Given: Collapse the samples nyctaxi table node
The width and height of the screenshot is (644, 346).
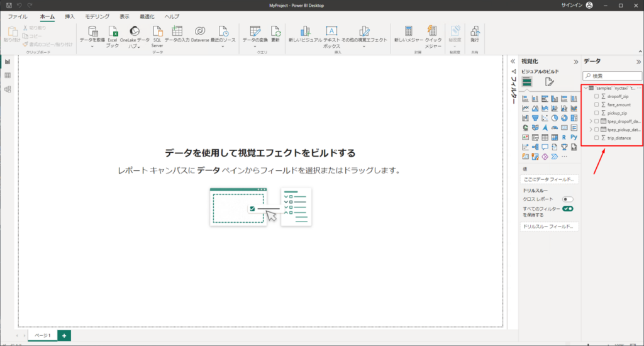Looking at the screenshot, I should coord(586,88).
